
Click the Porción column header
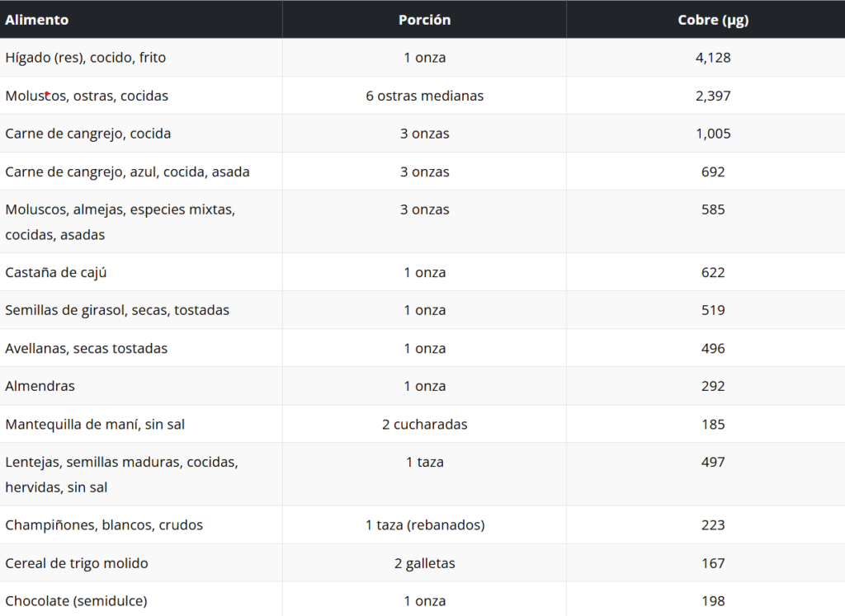pos(424,20)
